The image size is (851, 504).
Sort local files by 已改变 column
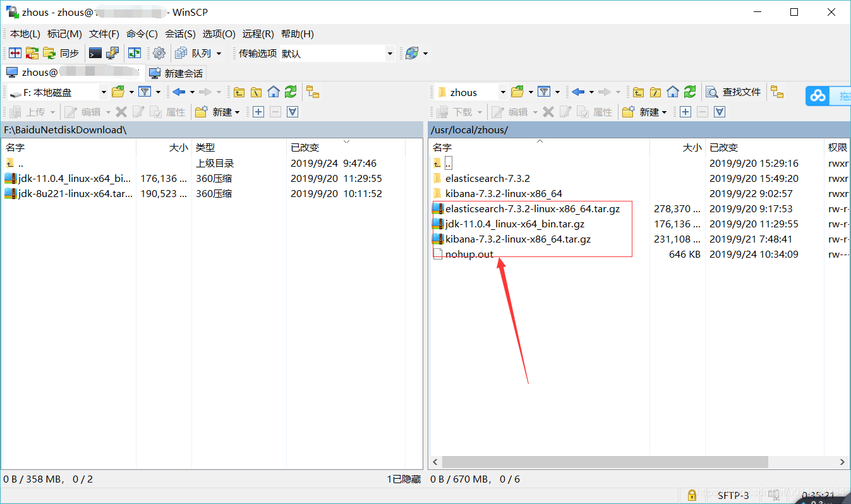pos(346,147)
